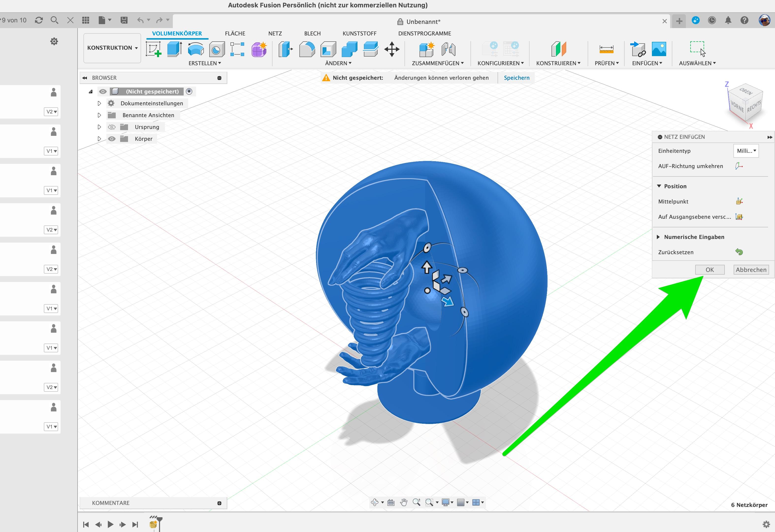Click the Joint tool icon
This screenshot has width=775, height=532.
pyautogui.click(x=449, y=49)
